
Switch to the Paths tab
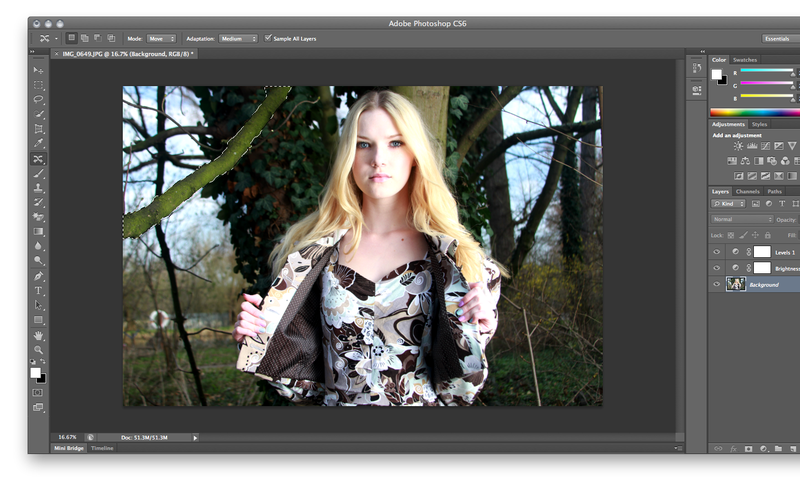774,191
